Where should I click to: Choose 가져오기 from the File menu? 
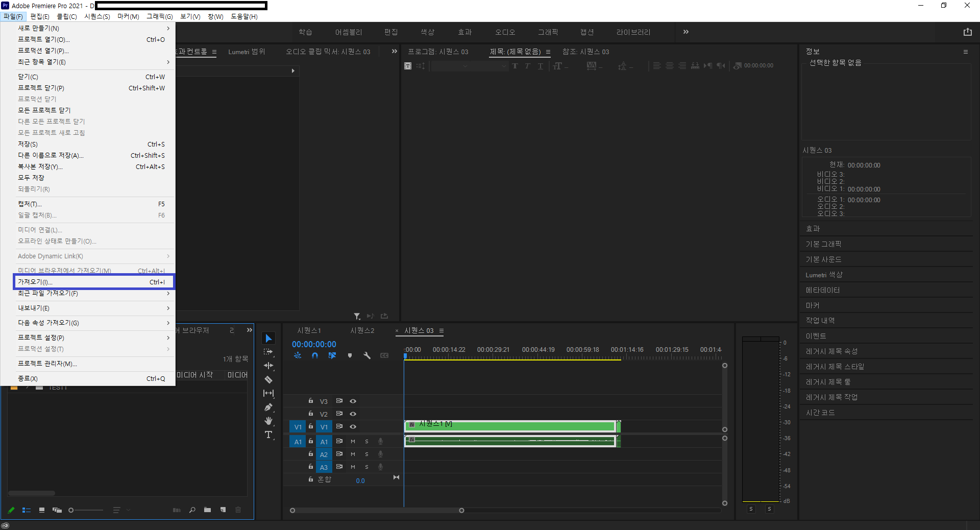point(94,282)
